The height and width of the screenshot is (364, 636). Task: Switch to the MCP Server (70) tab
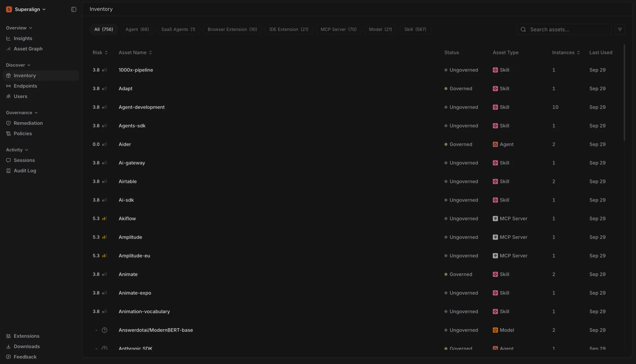click(x=338, y=30)
